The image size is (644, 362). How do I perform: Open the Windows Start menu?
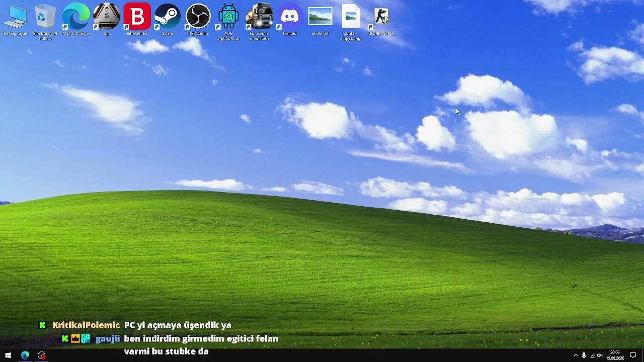[x=8, y=355]
